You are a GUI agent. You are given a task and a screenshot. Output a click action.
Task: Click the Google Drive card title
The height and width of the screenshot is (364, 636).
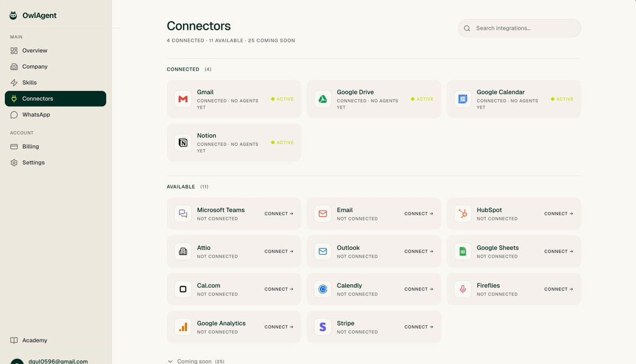coord(355,92)
